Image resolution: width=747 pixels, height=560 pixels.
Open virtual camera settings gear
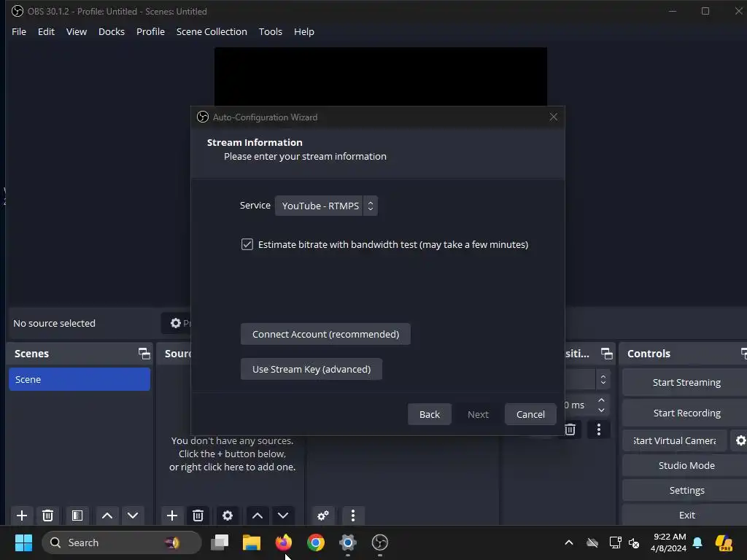coord(740,440)
